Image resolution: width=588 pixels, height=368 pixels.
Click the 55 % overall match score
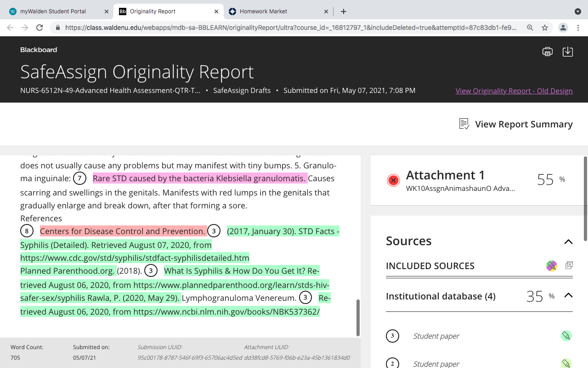click(x=551, y=179)
